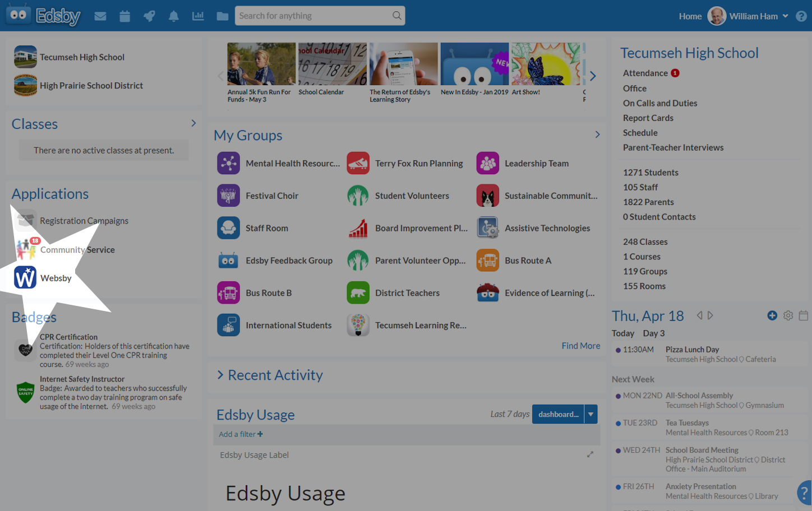Screen dimensions: 812x511
Task: Expand the My Groups panel chevron
Action: point(597,134)
